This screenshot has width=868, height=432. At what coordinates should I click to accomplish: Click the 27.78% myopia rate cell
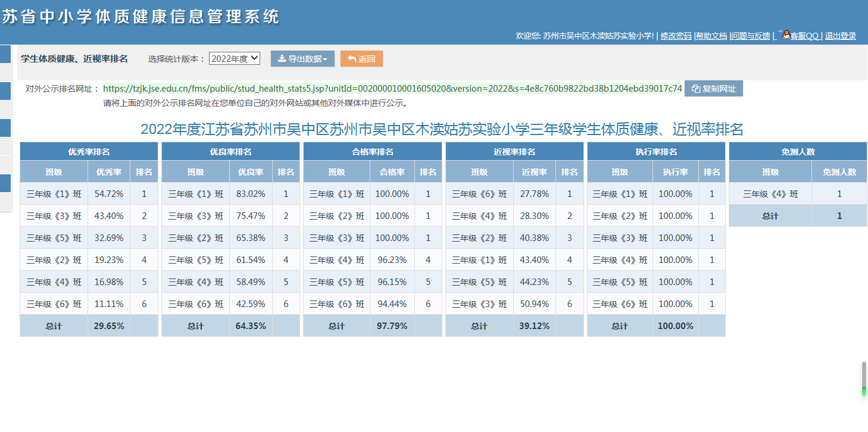(535, 194)
